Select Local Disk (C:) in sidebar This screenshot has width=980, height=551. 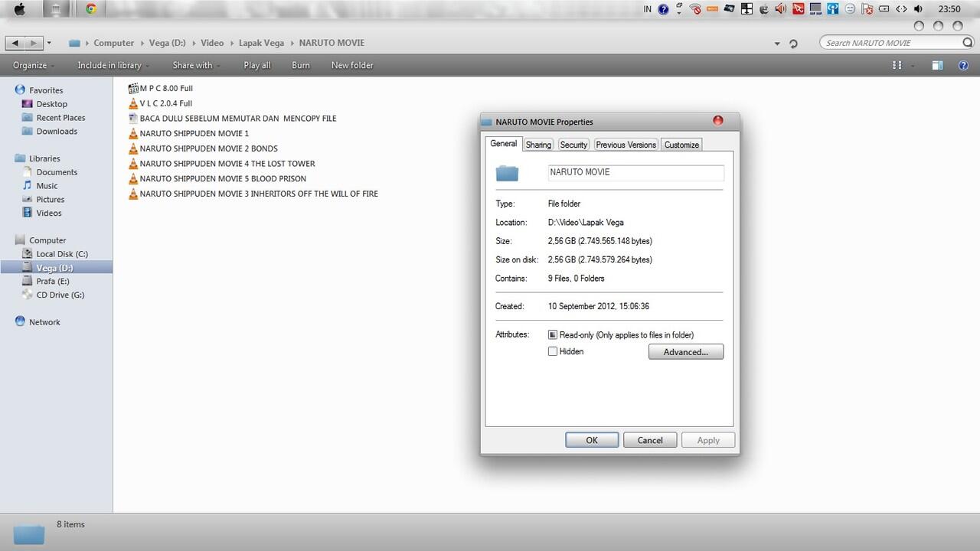pos(62,254)
